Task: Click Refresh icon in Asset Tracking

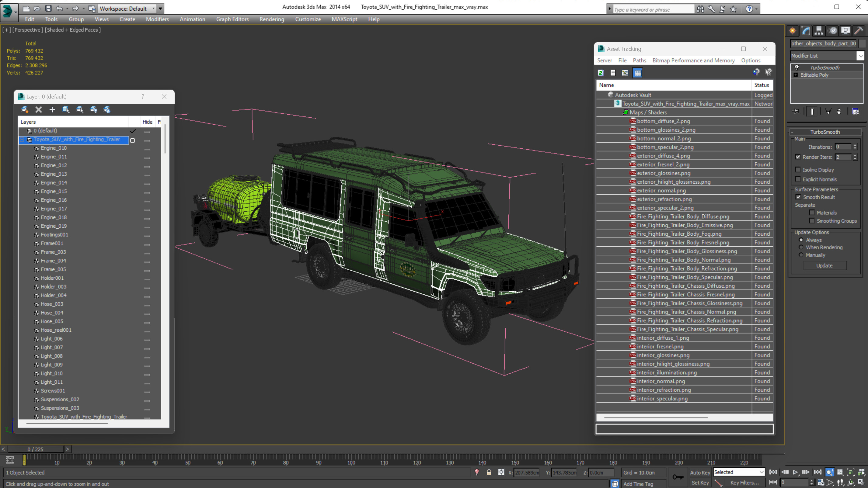Action: [x=601, y=73]
